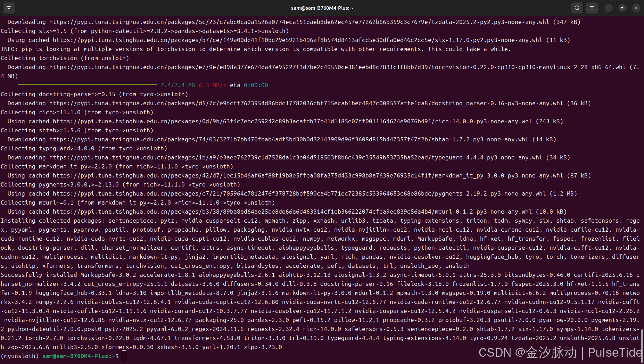Image resolution: width=644 pixels, height=364 pixels.
Task: Click the '6.3 MB/s' speed text
Action: (212, 85)
